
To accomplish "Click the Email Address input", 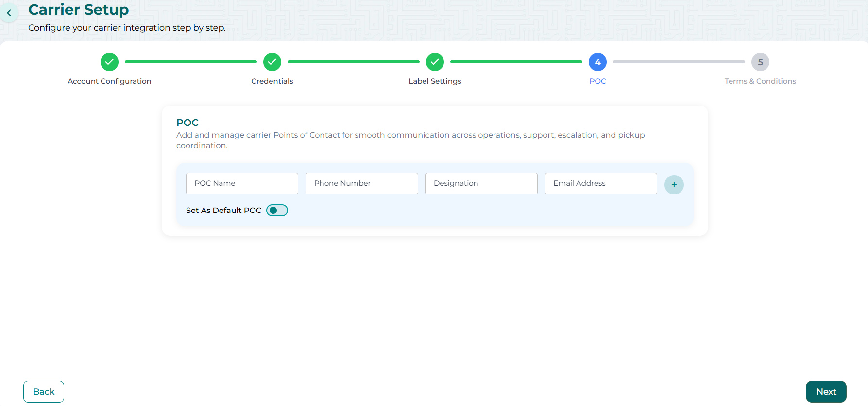I will click(601, 183).
